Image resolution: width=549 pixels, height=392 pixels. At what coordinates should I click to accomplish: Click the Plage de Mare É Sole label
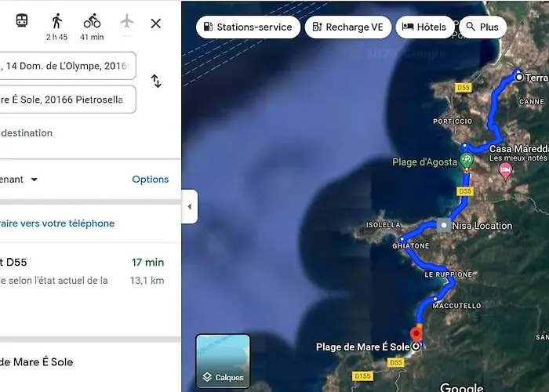pyautogui.click(x=362, y=347)
